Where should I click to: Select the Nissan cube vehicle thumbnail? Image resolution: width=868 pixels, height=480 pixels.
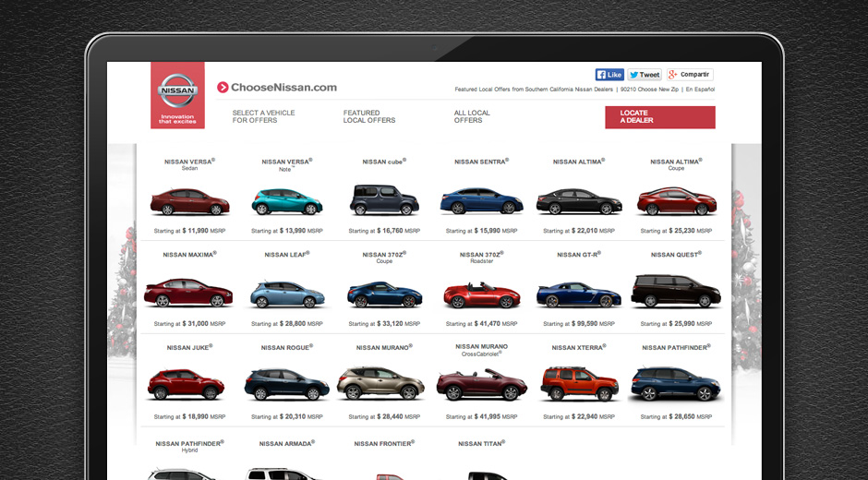(x=384, y=199)
